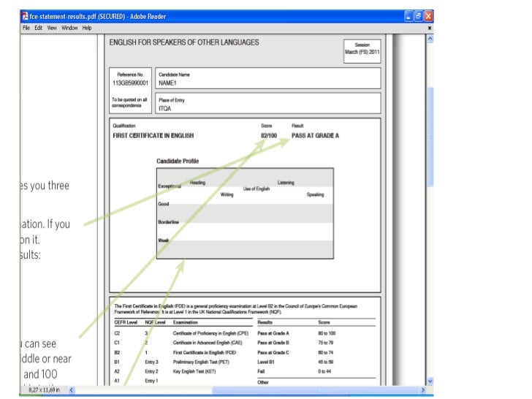Click Pass at Grade B result row
The width and height of the screenshot is (532, 399).
[273, 343]
